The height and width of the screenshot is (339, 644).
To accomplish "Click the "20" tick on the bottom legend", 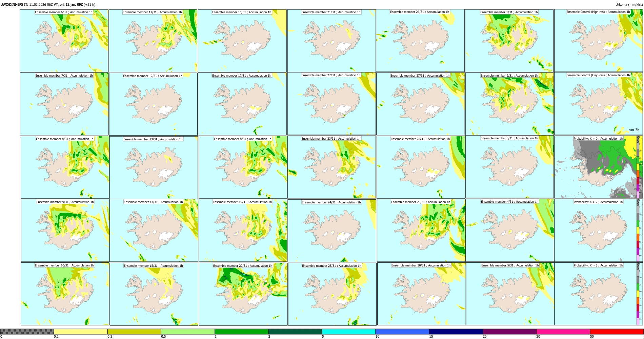I will [485, 337].
